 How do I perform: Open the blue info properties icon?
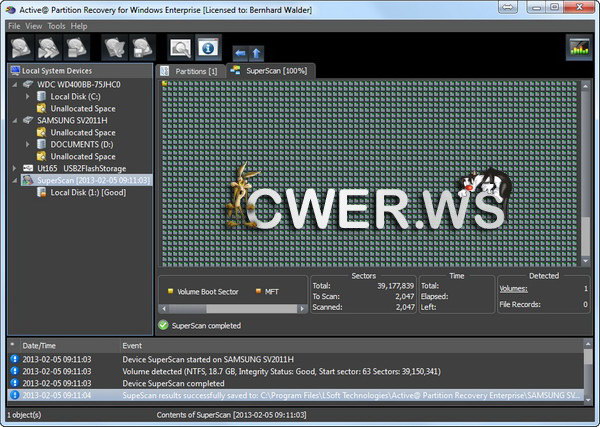208,47
